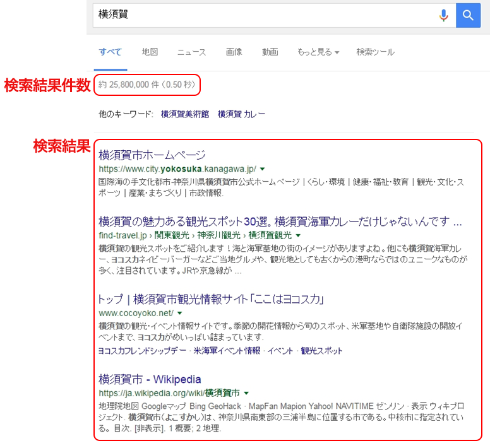Open 横須賀の魅力ある観光スポット30選 result
Screen dimensions: 490x448
tap(280, 221)
